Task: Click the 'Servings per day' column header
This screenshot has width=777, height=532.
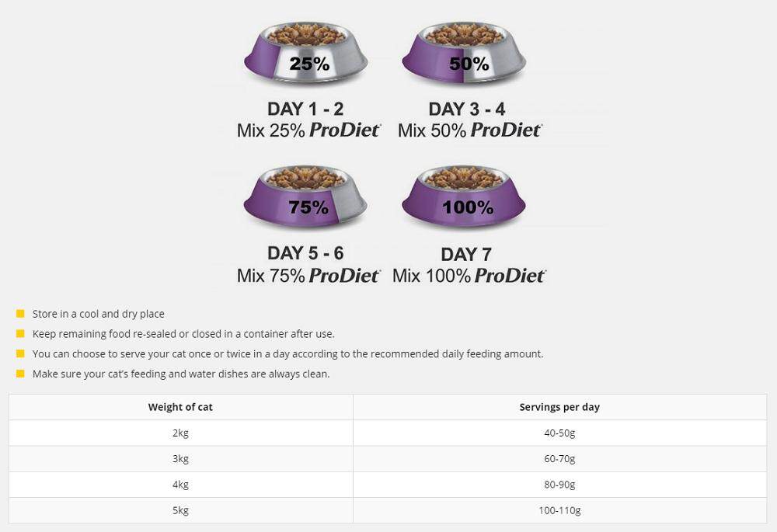Action: tap(559, 407)
